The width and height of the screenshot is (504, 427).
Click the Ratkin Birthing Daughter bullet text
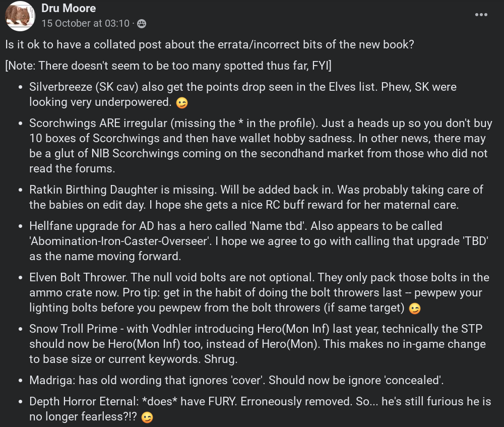[256, 197]
